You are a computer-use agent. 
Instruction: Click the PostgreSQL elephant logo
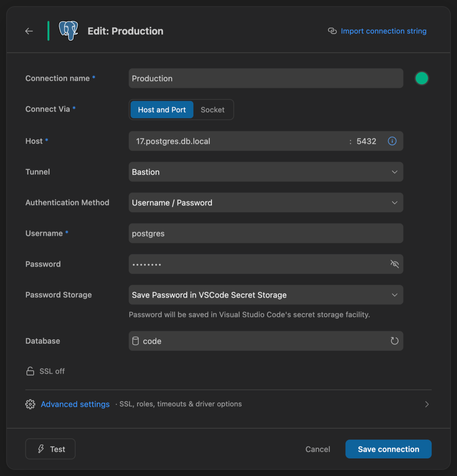(x=69, y=31)
